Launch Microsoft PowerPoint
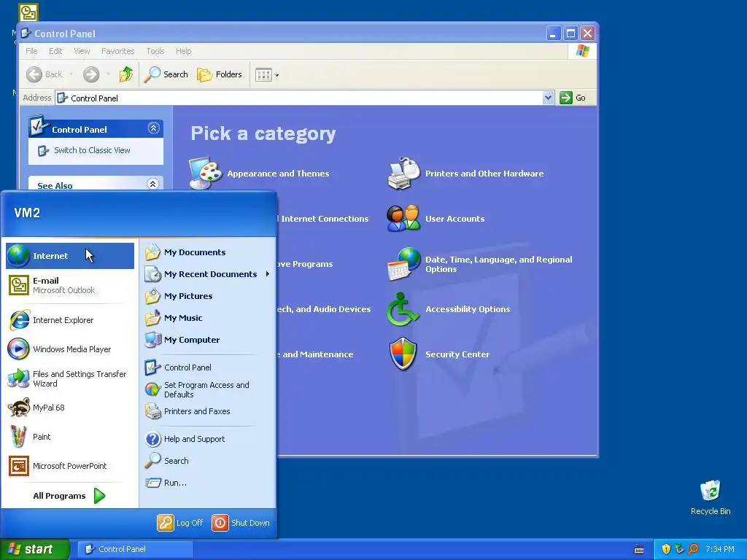Screen dimensions: 747x560 (x=70, y=466)
